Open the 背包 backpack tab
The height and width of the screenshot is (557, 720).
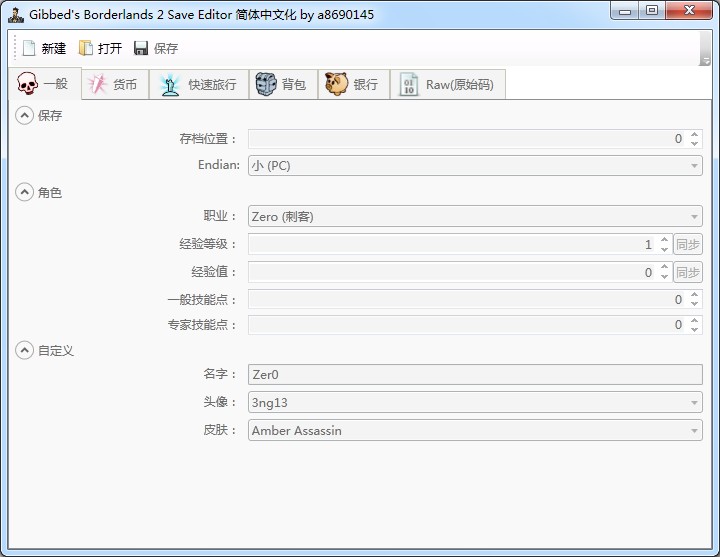[x=283, y=84]
